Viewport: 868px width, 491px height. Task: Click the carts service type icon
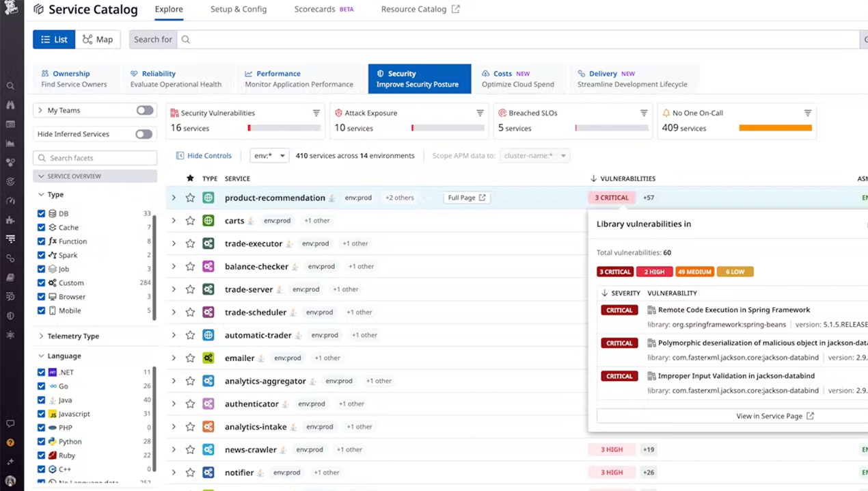[208, 221]
